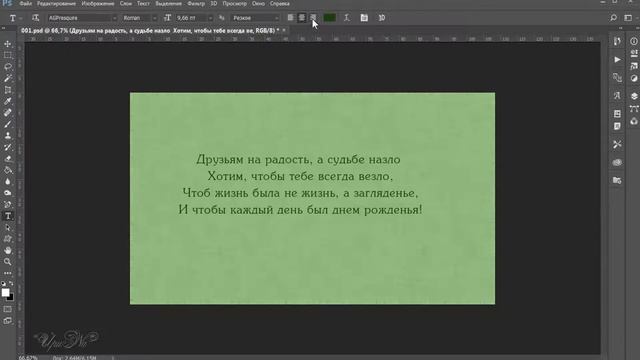640x360 pixels.
Task: Toggle Quick Mask mode
Action: pos(8,309)
